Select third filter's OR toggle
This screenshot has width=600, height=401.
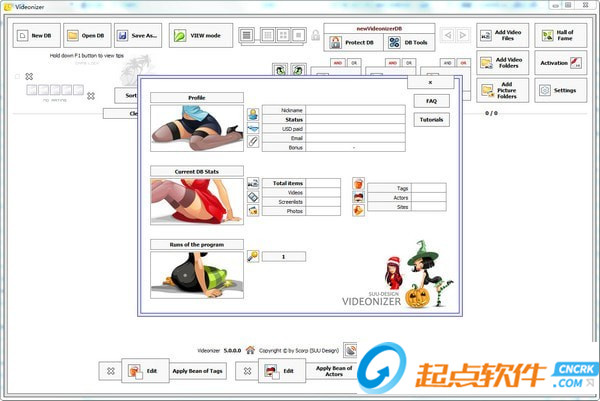click(x=464, y=63)
